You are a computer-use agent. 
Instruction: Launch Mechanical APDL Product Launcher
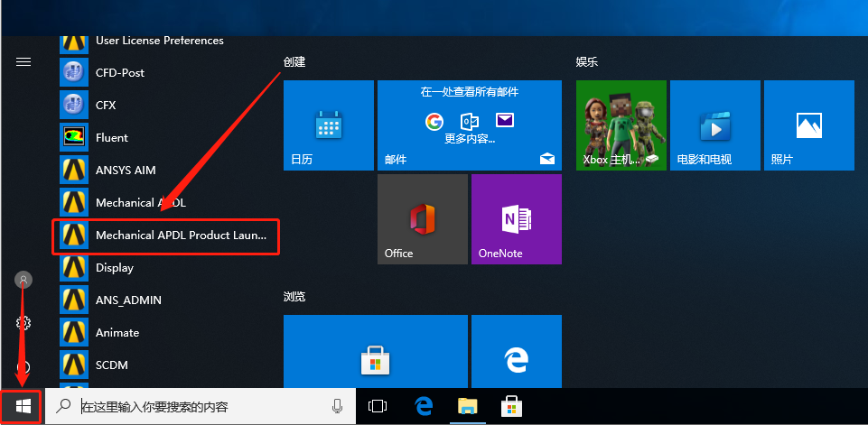(166, 236)
